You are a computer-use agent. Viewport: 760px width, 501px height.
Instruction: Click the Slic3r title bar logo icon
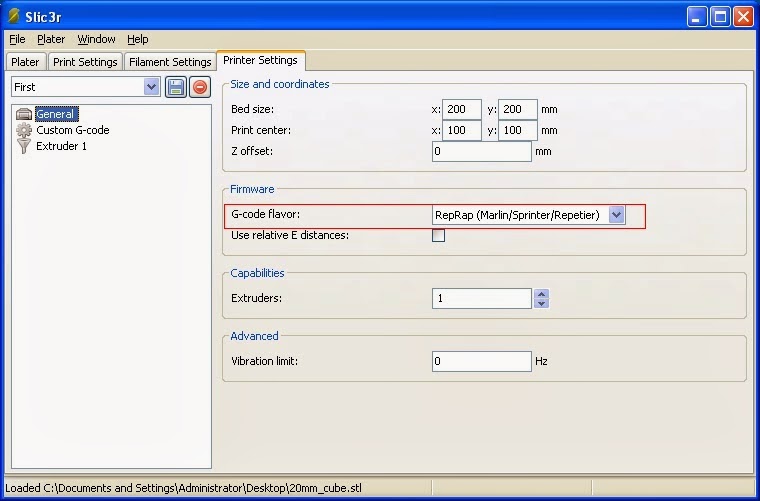click(x=14, y=16)
